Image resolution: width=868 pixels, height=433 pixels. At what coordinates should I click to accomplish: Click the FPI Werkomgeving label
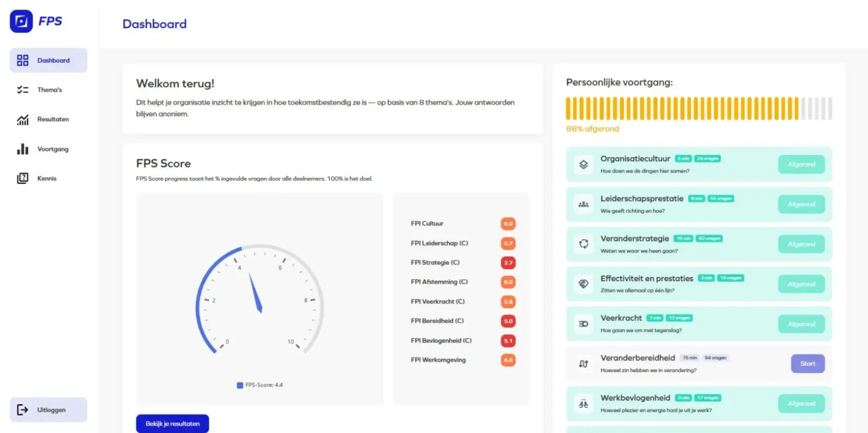[x=438, y=360]
